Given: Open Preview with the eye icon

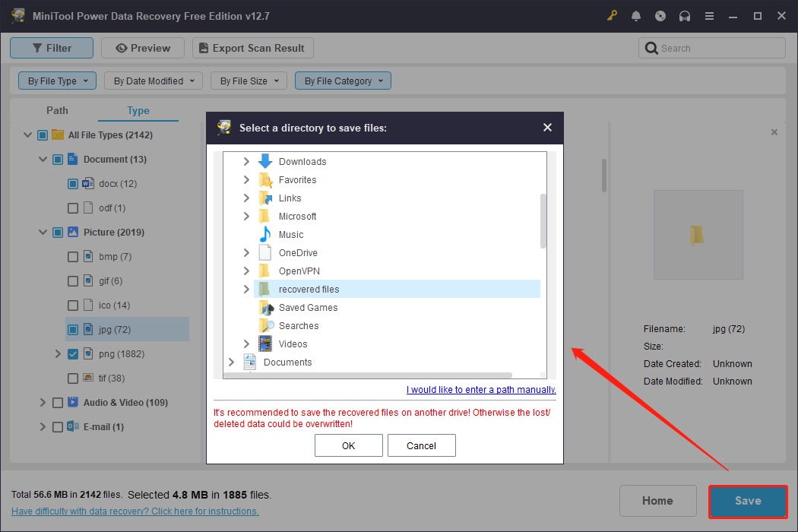Looking at the screenshot, I should point(122,47).
